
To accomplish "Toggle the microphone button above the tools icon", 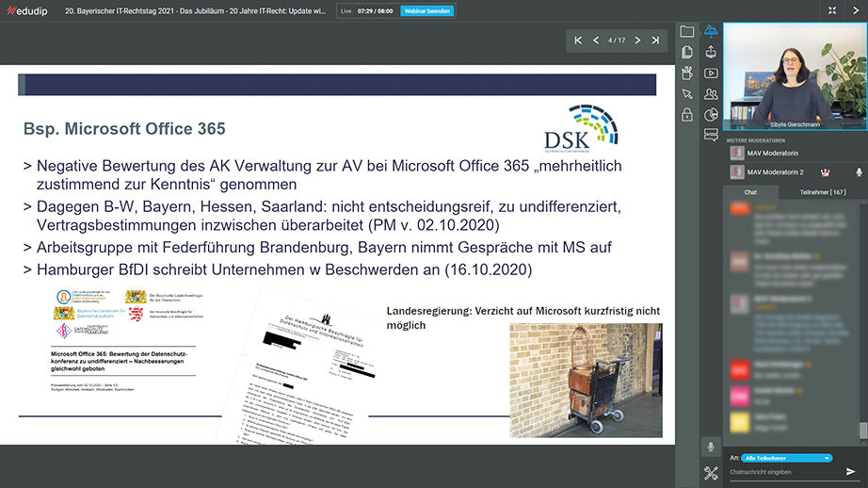I will [711, 447].
